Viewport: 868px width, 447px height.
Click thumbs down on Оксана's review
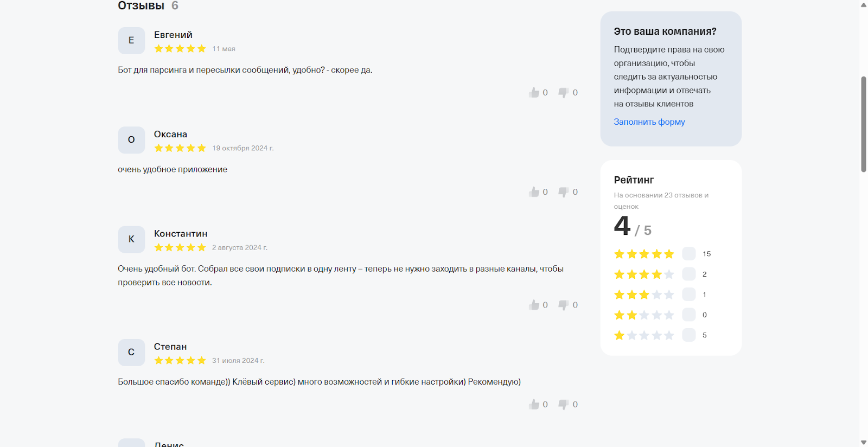point(564,191)
